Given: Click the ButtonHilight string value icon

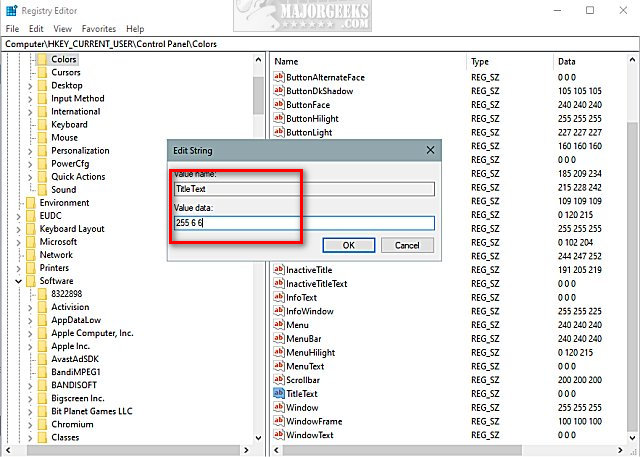Looking at the screenshot, I should pos(279,118).
